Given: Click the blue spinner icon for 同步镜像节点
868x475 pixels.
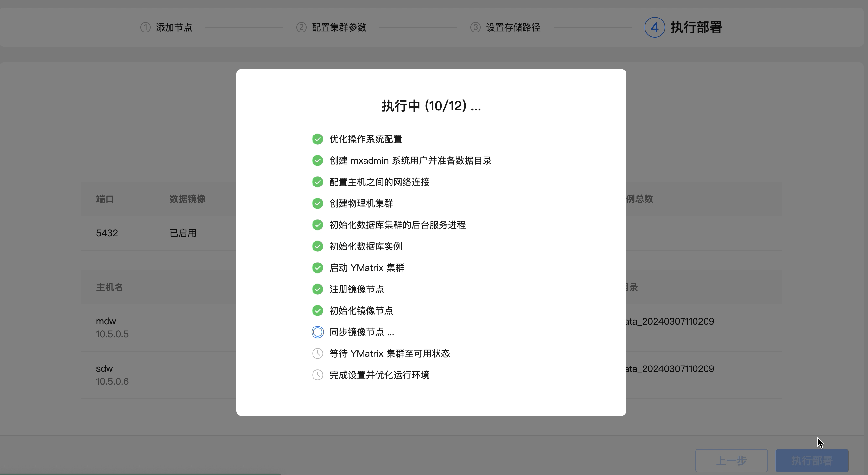Looking at the screenshot, I should [x=317, y=332].
